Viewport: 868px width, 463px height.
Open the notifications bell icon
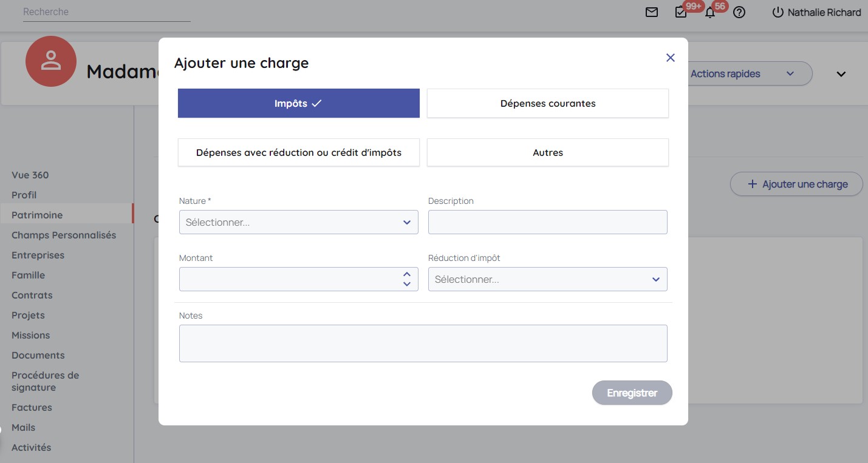tap(709, 12)
